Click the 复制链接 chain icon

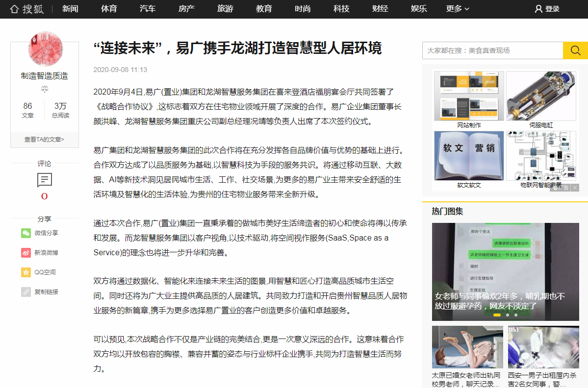(x=26, y=292)
